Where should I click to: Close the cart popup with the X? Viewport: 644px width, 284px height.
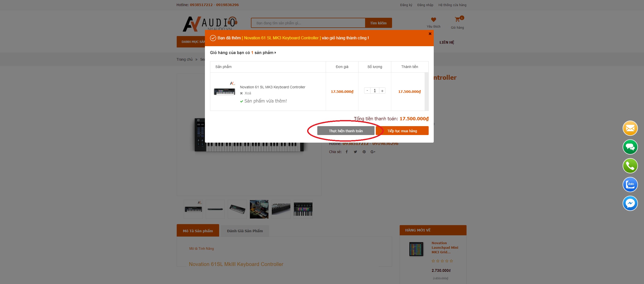point(430,34)
